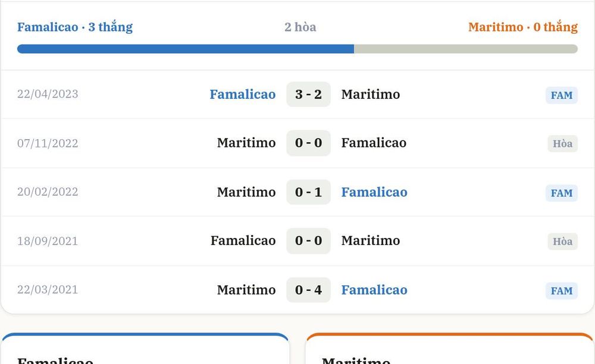Open the 0 - 4 score box
This screenshot has width=595, height=364.
(308, 290)
